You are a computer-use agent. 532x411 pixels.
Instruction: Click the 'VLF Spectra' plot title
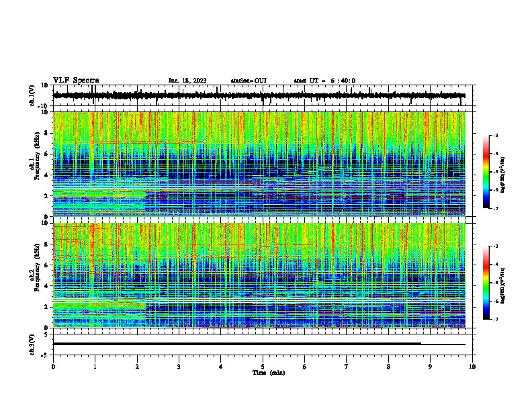(x=76, y=81)
